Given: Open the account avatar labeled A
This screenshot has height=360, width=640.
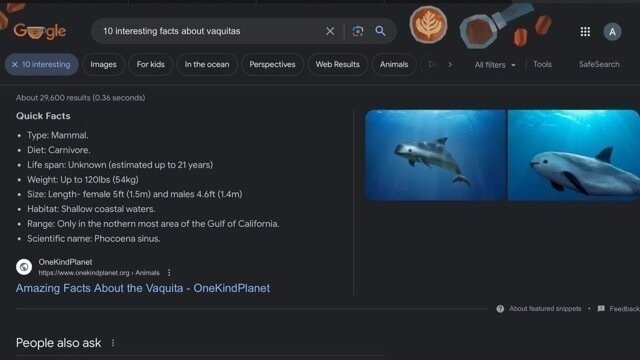Looking at the screenshot, I should tap(612, 32).
